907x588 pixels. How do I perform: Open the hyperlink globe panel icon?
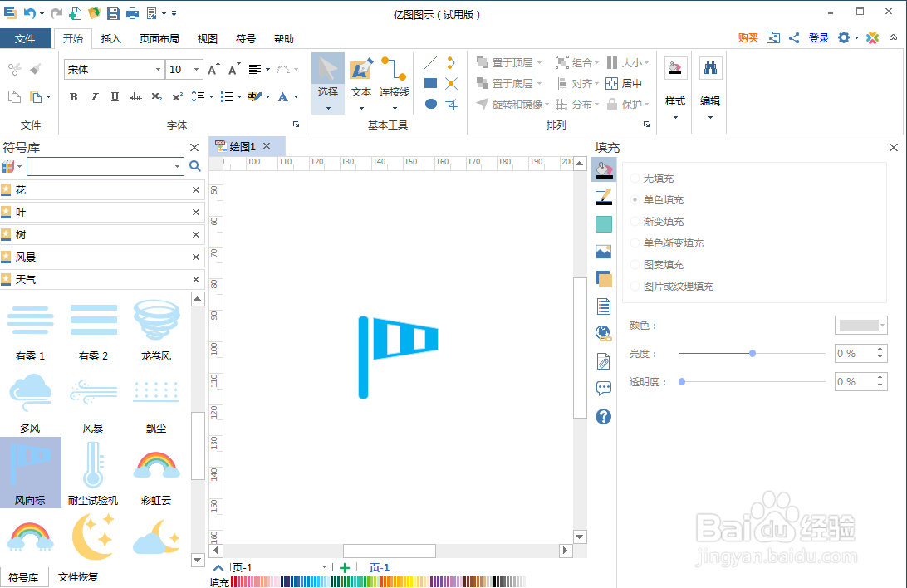click(x=603, y=333)
